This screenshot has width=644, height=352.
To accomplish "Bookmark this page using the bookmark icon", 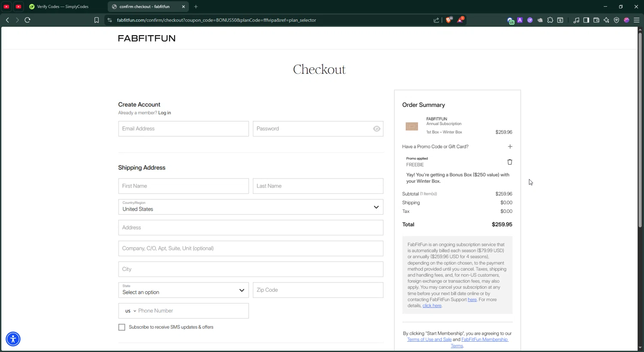I will click(x=97, y=20).
